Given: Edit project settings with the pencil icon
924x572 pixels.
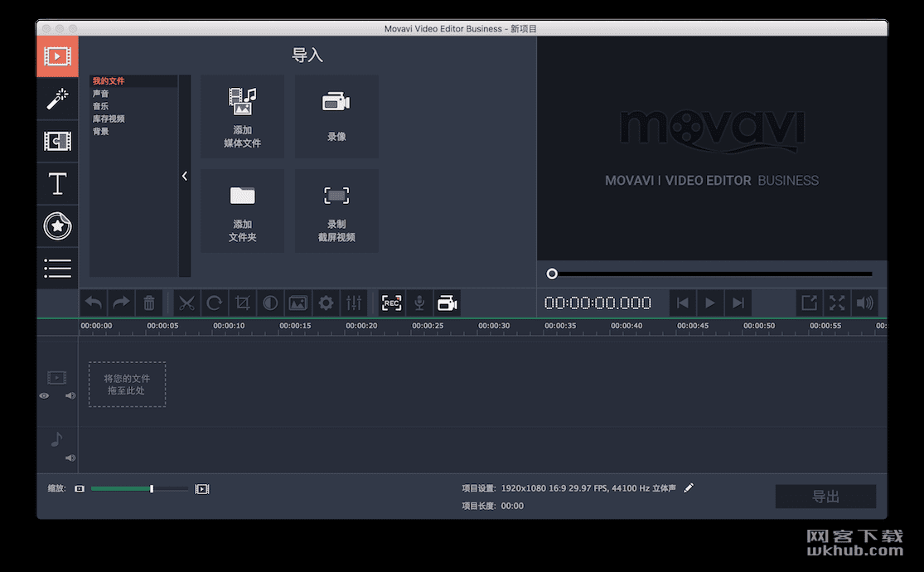Looking at the screenshot, I should pos(689,487).
